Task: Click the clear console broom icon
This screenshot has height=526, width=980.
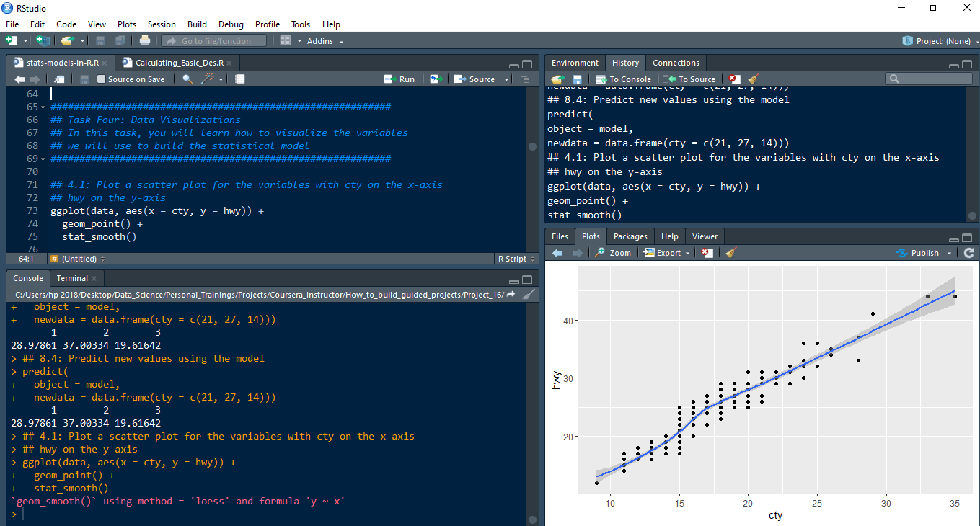Action: [529, 295]
